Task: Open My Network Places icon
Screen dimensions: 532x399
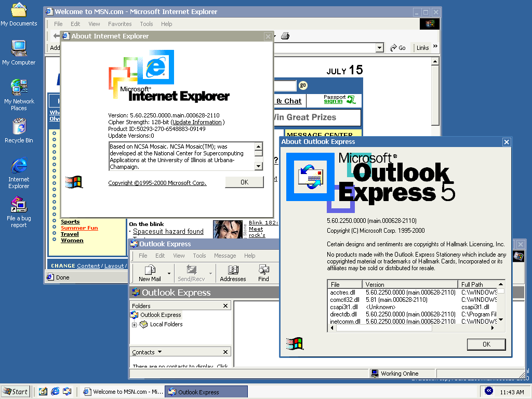Action: 19,95
